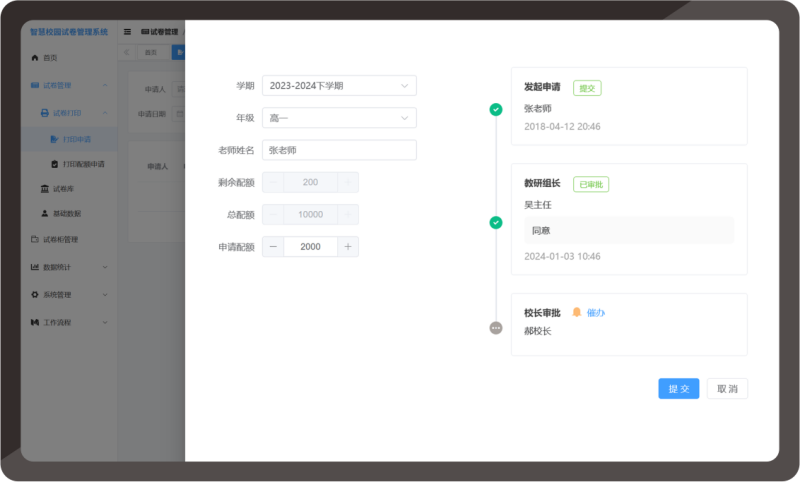Click the 试卷管理 sidebar icon
Viewport: 800px width, 482px height.
35,85
